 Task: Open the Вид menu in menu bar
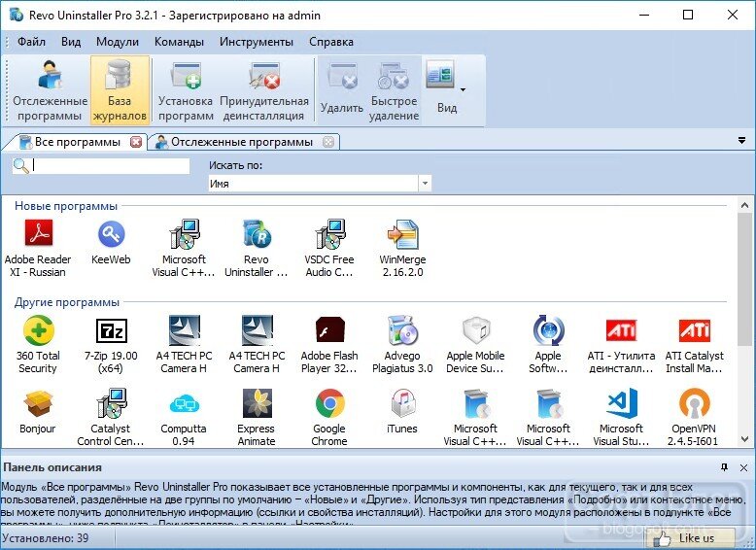71,42
